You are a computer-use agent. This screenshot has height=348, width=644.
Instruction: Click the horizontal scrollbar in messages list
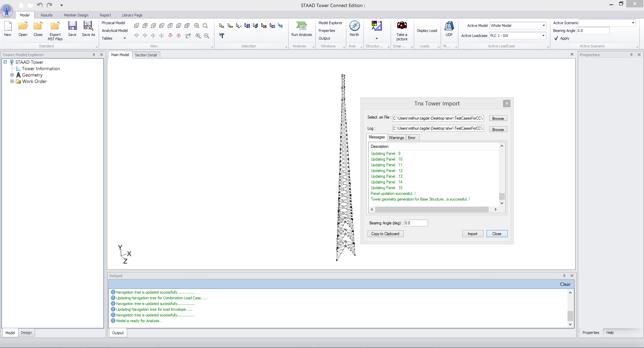(x=432, y=210)
